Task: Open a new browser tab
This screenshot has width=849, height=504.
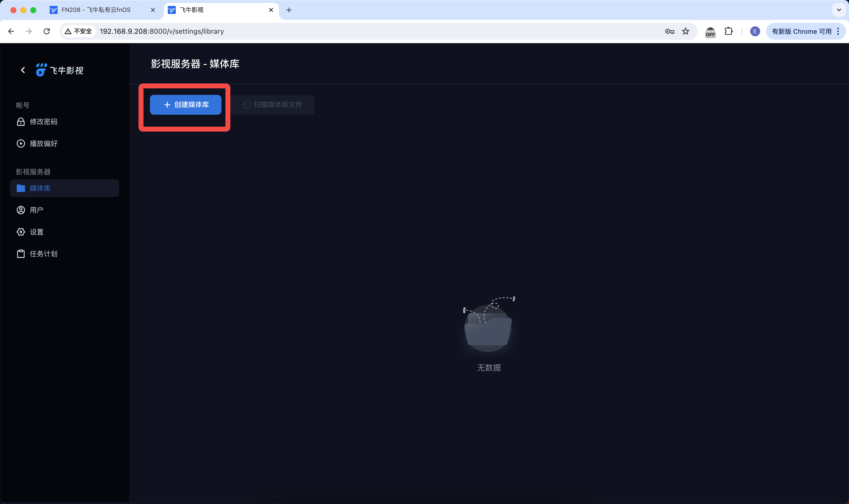Action: 289,10
